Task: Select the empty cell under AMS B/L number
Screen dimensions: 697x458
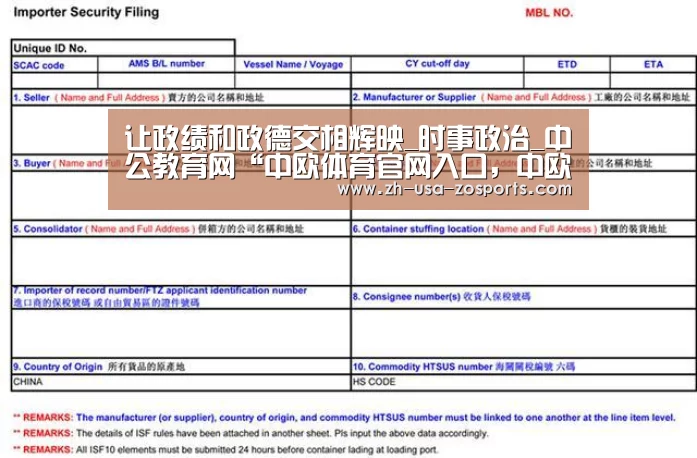Action: (x=166, y=80)
